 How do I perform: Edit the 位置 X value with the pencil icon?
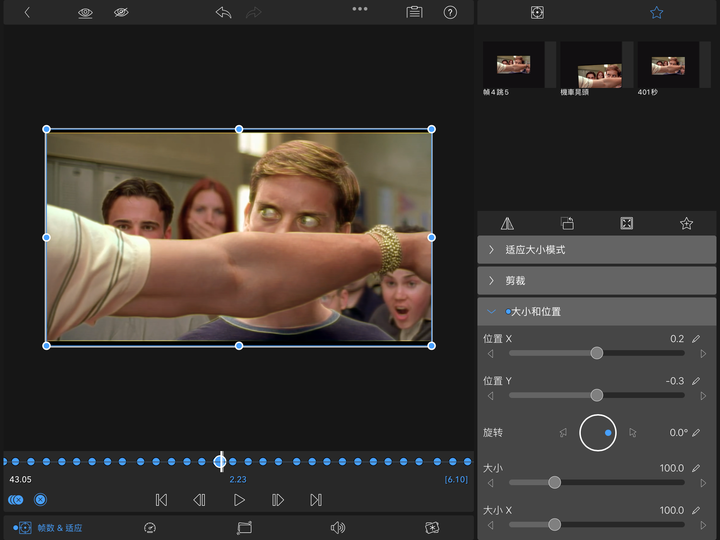click(x=696, y=339)
